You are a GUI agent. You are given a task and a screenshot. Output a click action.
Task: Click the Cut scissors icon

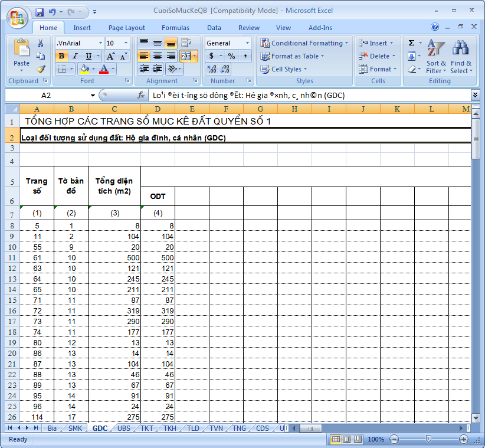41,43
